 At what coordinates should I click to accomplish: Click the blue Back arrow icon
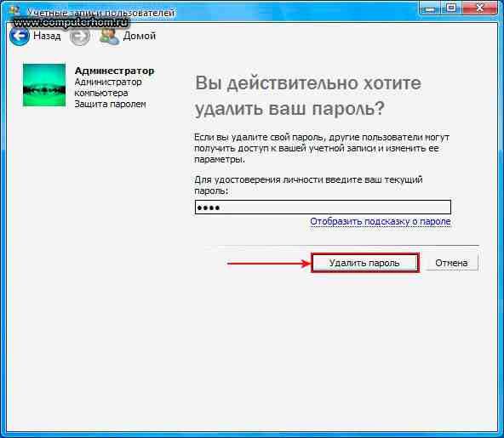click(x=19, y=36)
